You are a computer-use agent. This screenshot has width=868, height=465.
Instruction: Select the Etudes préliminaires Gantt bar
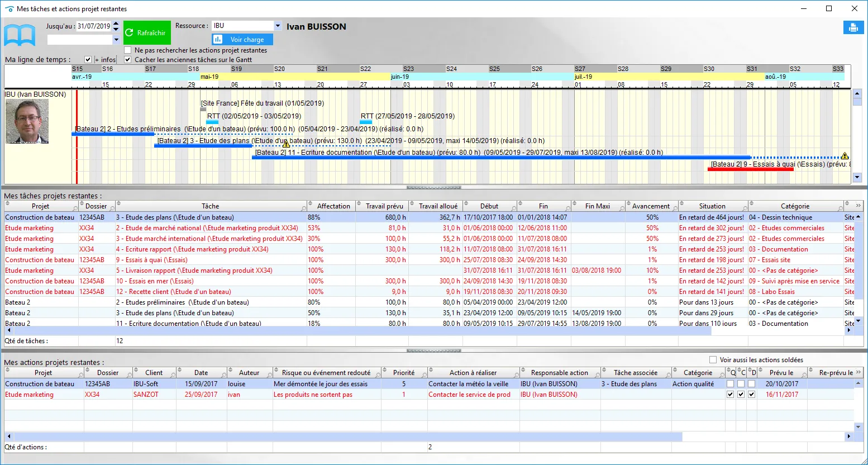pos(113,134)
